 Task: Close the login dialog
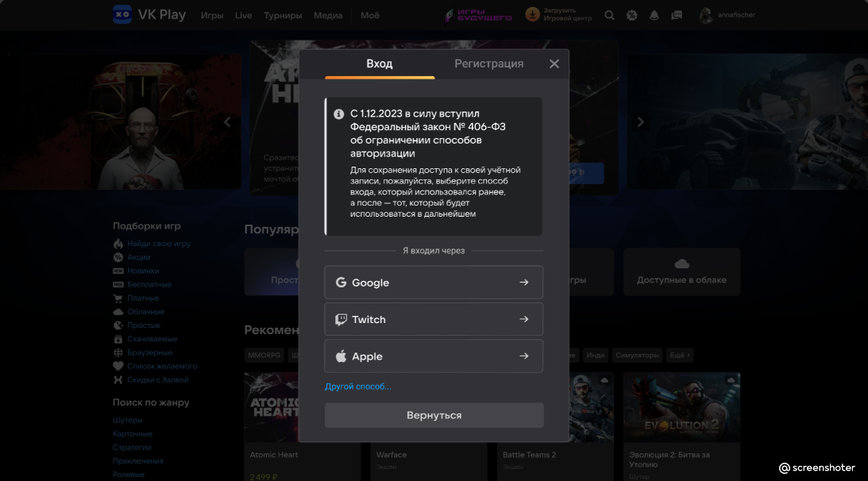pos(554,63)
